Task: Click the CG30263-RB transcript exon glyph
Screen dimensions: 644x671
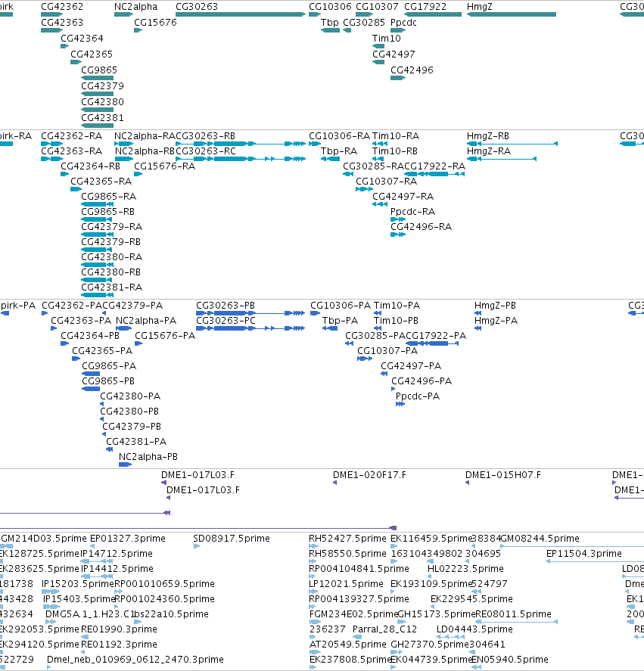Action: tap(241, 144)
